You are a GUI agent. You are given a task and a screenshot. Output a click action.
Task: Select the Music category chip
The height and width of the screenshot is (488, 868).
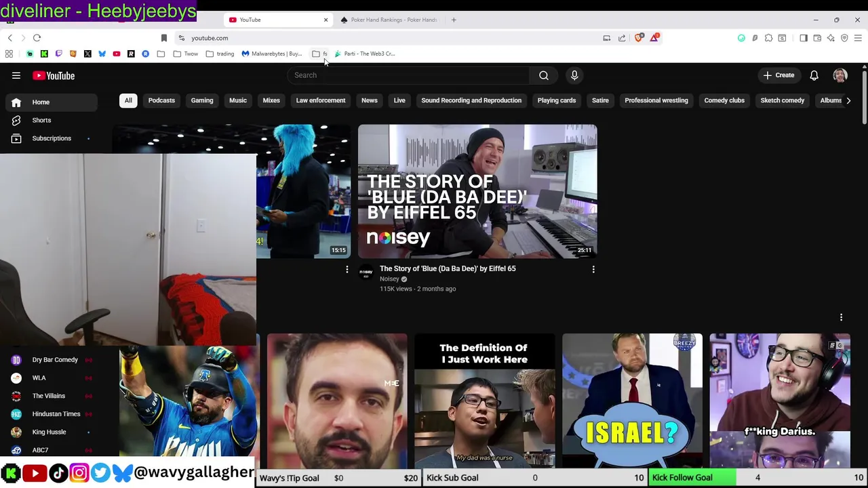pyautogui.click(x=238, y=100)
